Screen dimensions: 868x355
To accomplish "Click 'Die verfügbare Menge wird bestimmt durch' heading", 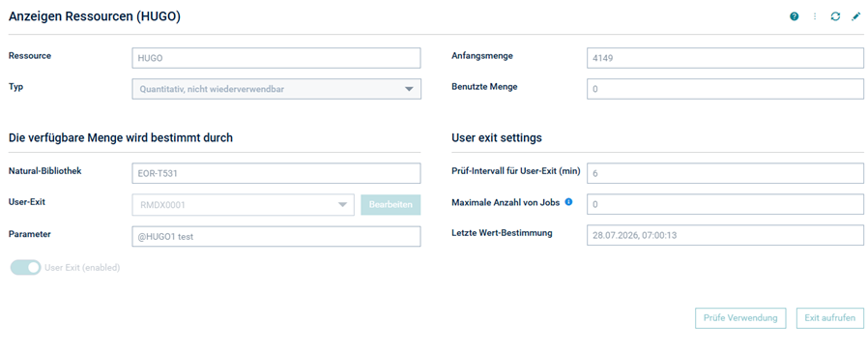I will point(121,138).
